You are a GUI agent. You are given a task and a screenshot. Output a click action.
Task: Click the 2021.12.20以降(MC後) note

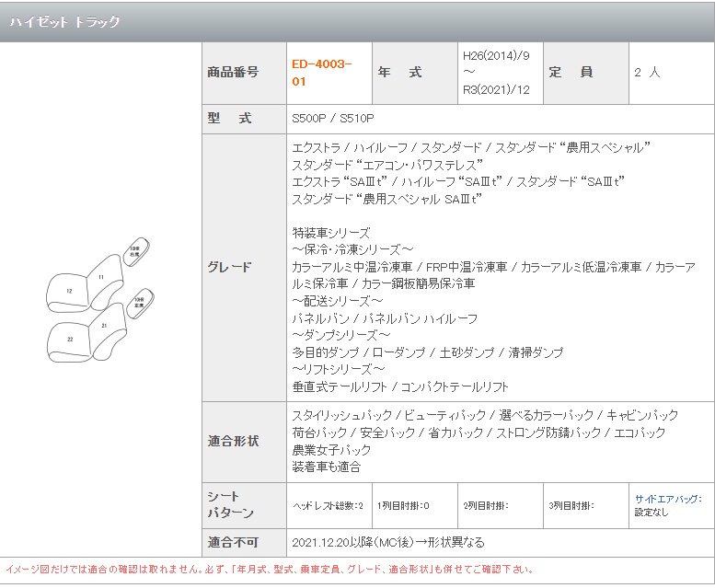388,542
